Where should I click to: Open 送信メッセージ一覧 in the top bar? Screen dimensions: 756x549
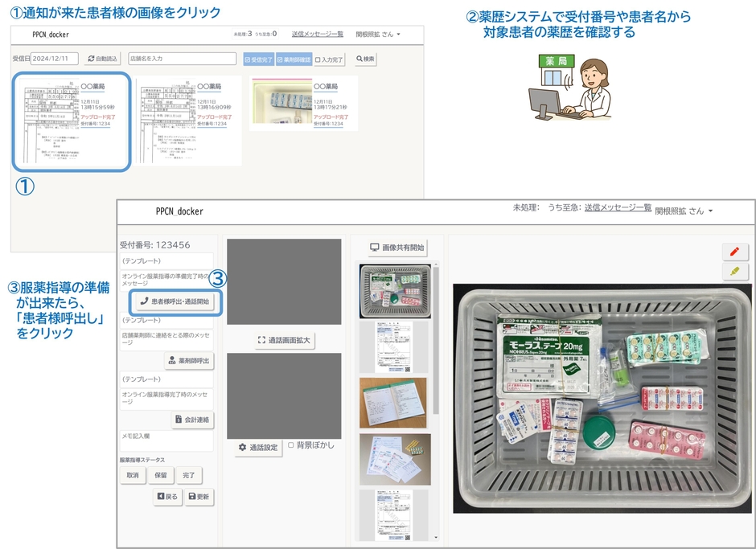[316, 35]
